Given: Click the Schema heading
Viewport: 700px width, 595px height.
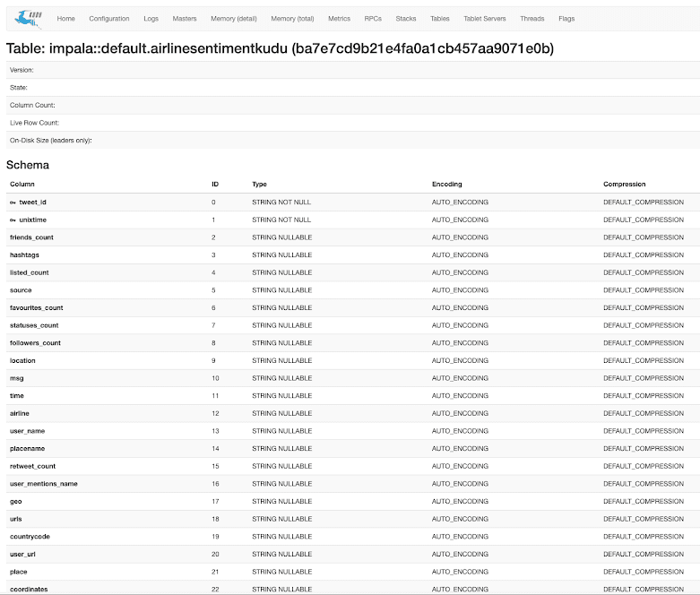Looking at the screenshot, I should 28,165.
